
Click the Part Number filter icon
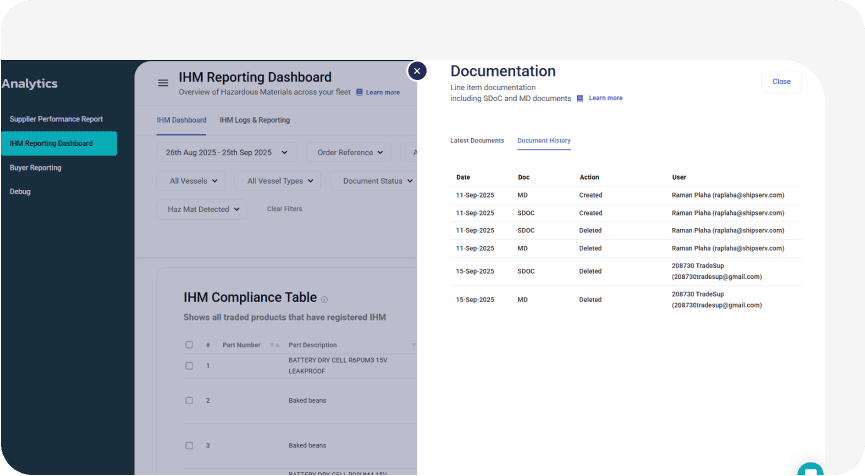pyautogui.click(x=274, y=345)
